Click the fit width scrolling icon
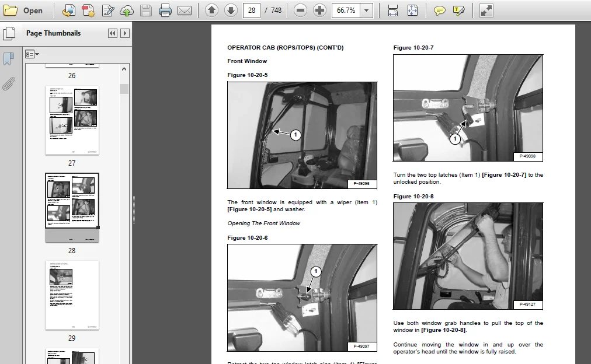The height and width of the screenshot is (364, 591). [x=393, y=10]
